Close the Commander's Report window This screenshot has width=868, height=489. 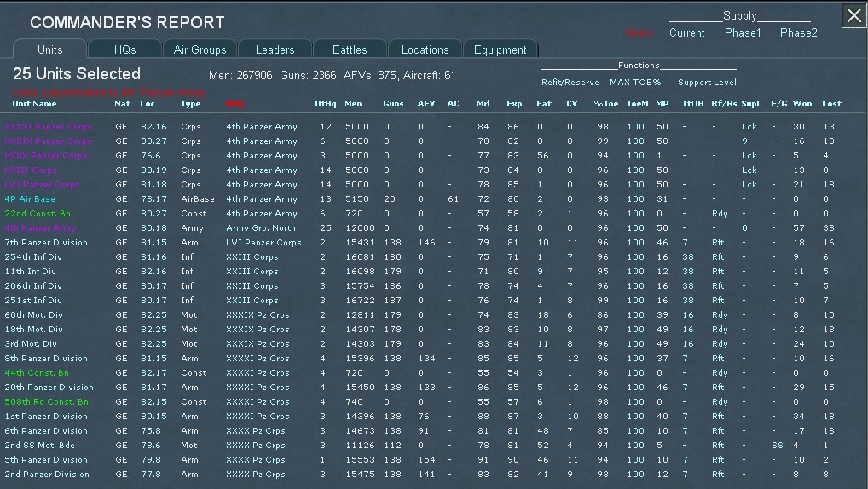(x=854, y=15)
